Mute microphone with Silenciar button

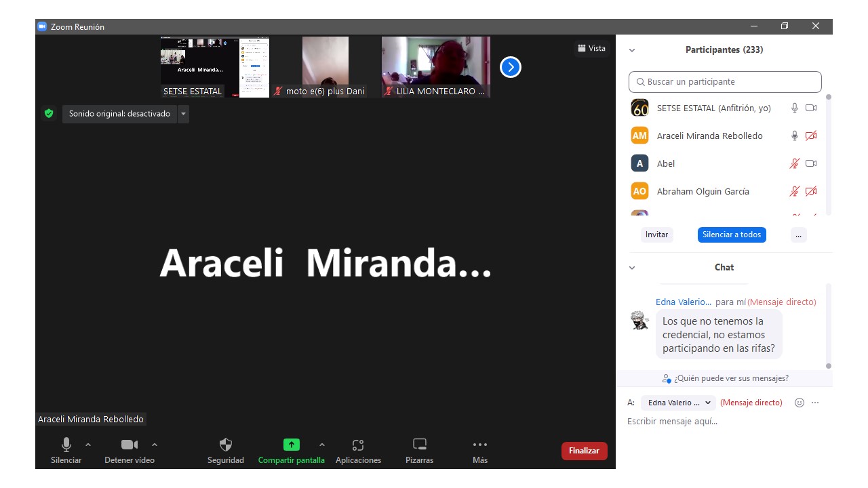click(x=66, y=445)
